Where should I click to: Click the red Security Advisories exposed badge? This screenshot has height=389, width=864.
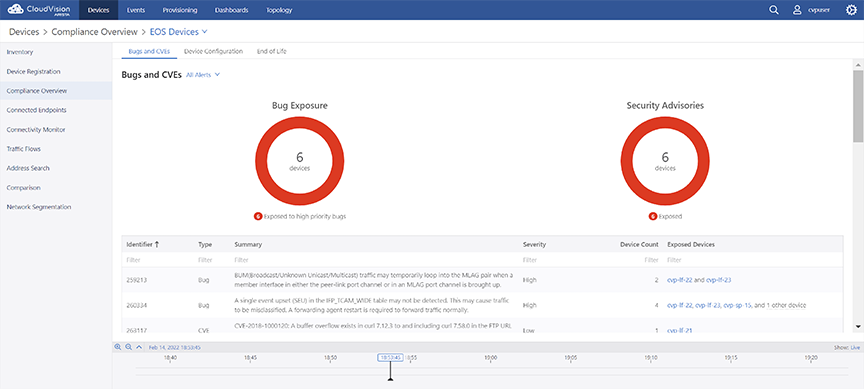(x=653, y=217)
